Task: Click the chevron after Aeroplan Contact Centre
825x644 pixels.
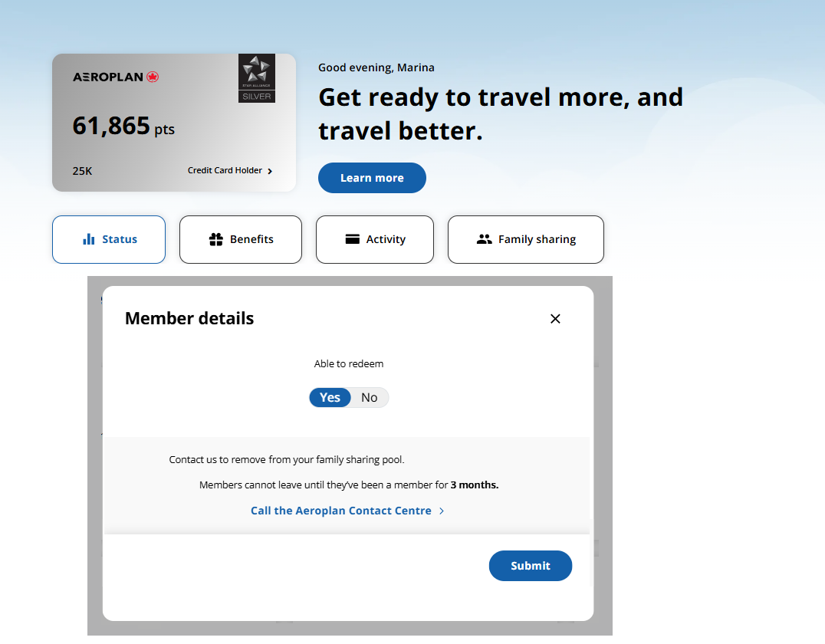Action: point(442,511)
